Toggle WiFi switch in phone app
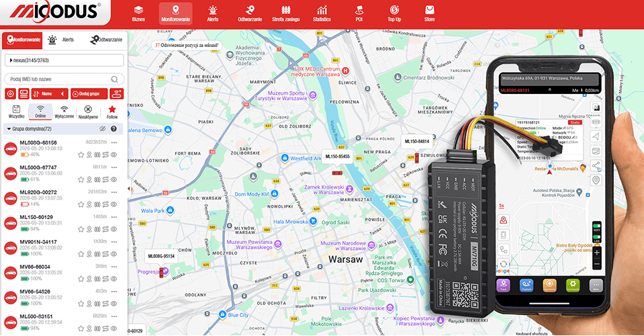The height and width of the screenshot is (336, 644). tap(596, 226)
